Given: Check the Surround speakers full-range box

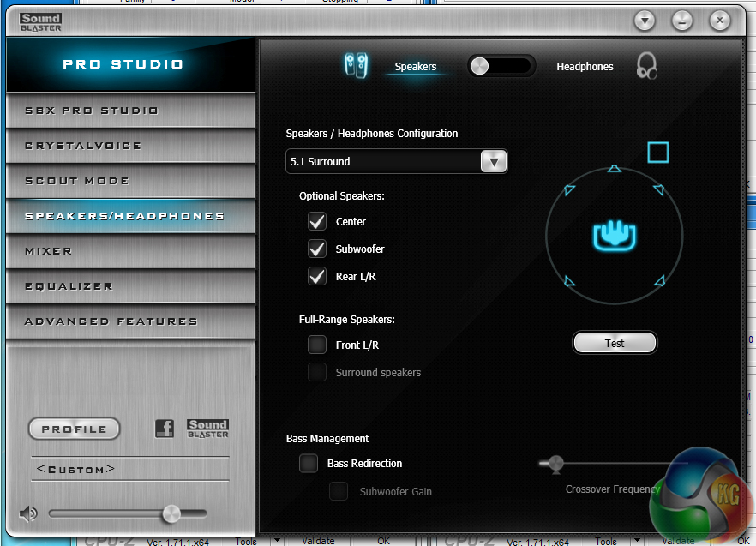Looking at the screenshot, I should [x=317, y=372].
